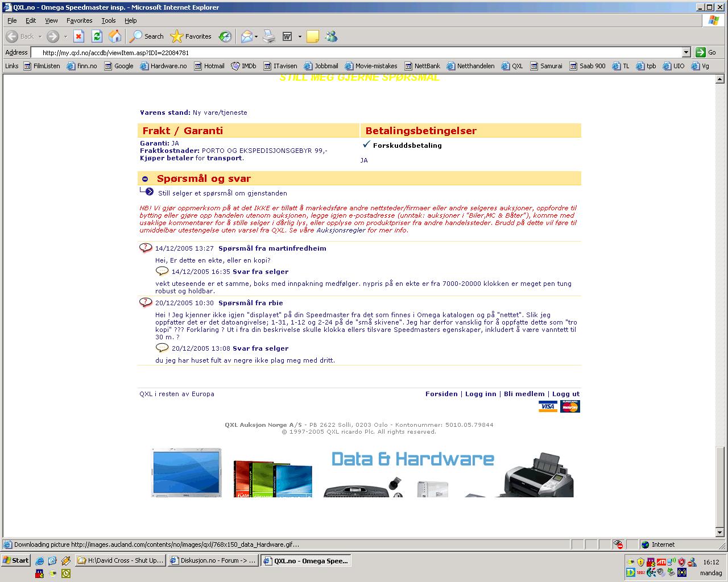
Task: Open the Movie-mistakes links bookmark
Action: (371, 66)
